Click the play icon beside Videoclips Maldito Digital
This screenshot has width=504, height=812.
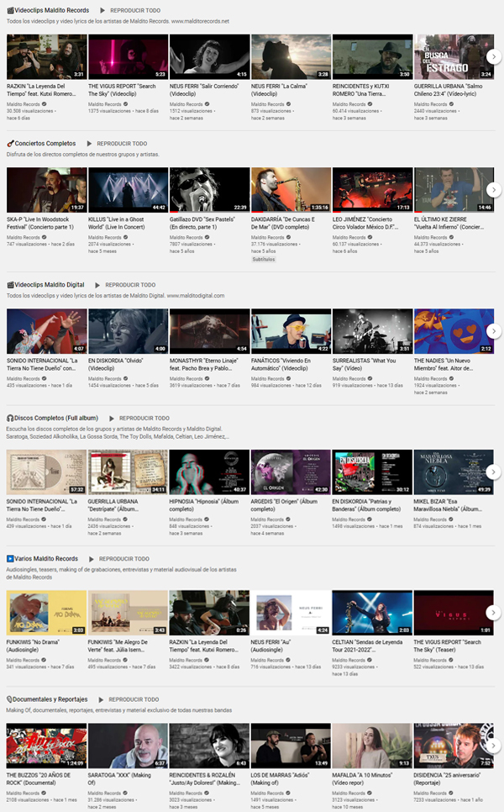click(97, 285)
